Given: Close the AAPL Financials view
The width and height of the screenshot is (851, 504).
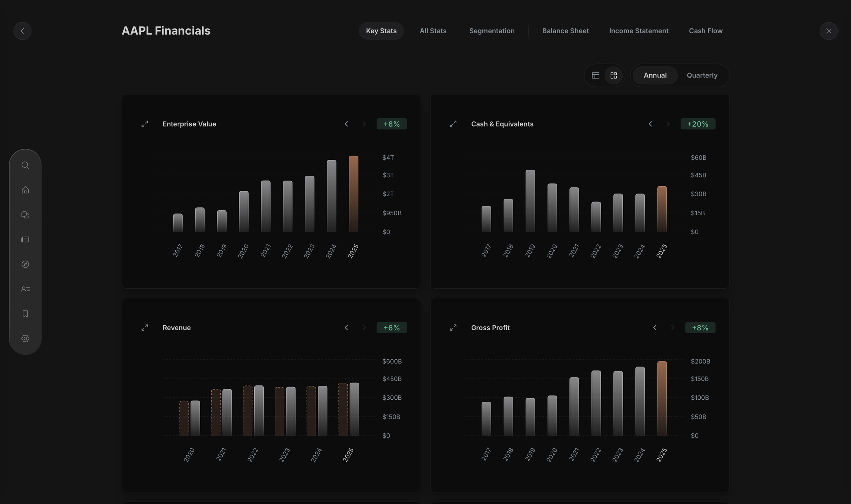Looking at the screenshot, I should click(x=828, y=31).
